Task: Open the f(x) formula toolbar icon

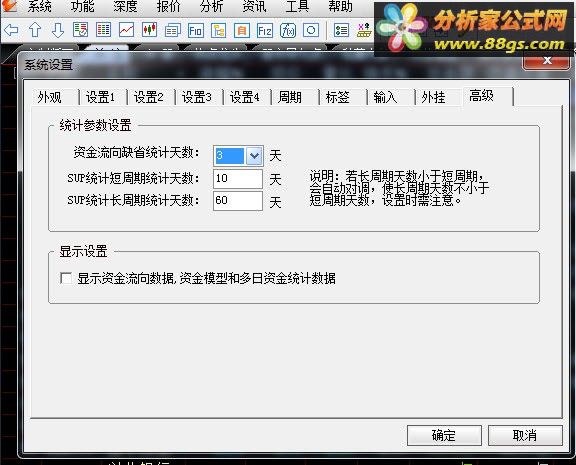Action: pos(288,30)
